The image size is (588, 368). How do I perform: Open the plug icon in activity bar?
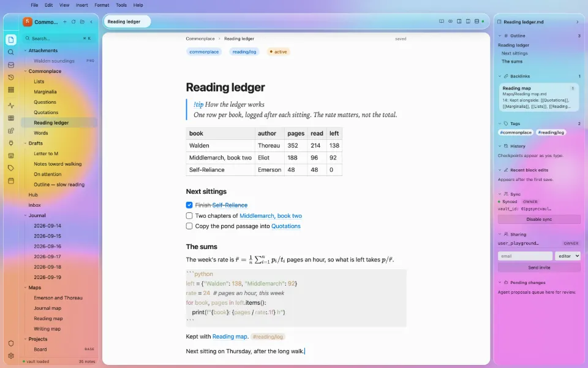coord(11,143)
